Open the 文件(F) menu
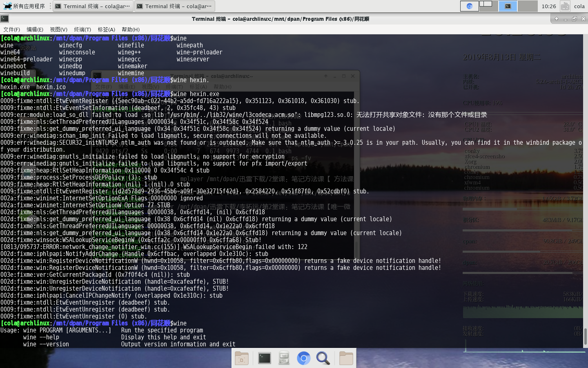This screenshot has height=368, width=588. tap(11, 29)
